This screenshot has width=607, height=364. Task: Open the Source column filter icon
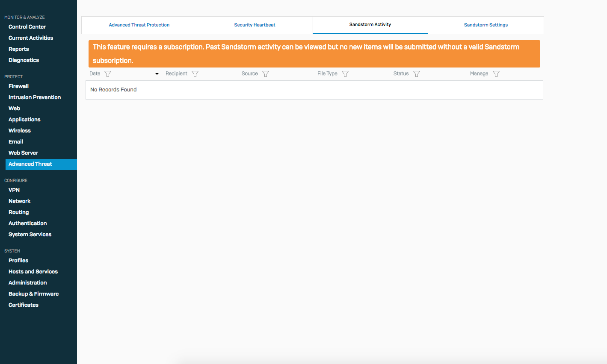click(x=266, y=74)
